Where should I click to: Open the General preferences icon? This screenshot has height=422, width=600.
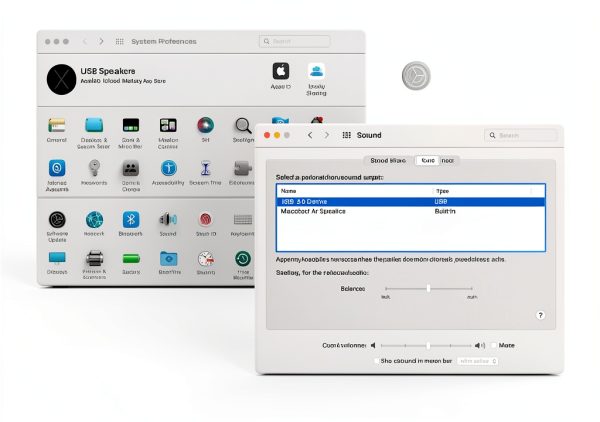pyautogui.click(x=57, y=125)
